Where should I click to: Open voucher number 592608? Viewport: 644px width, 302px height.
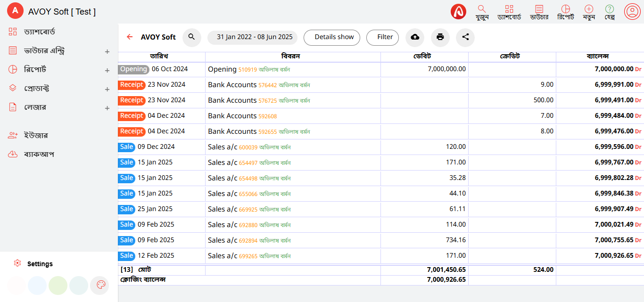268,116
